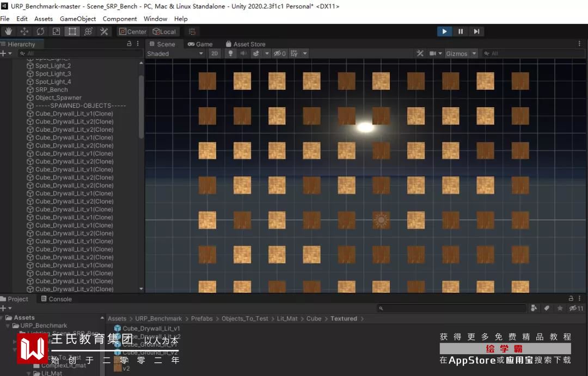Click the Pause button
The height and width of the screenshot is (376, 588).
pyautogui.click(x=461, y=32)
